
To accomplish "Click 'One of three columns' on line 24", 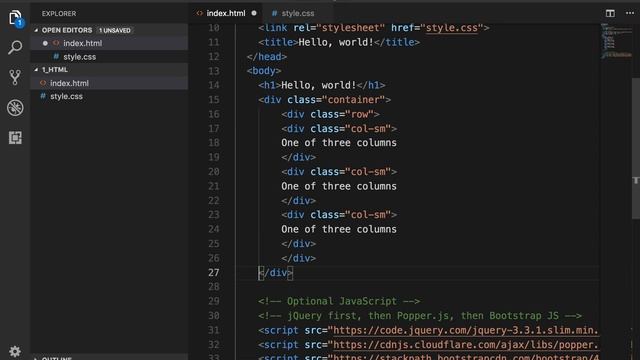I will pos(339,229).
